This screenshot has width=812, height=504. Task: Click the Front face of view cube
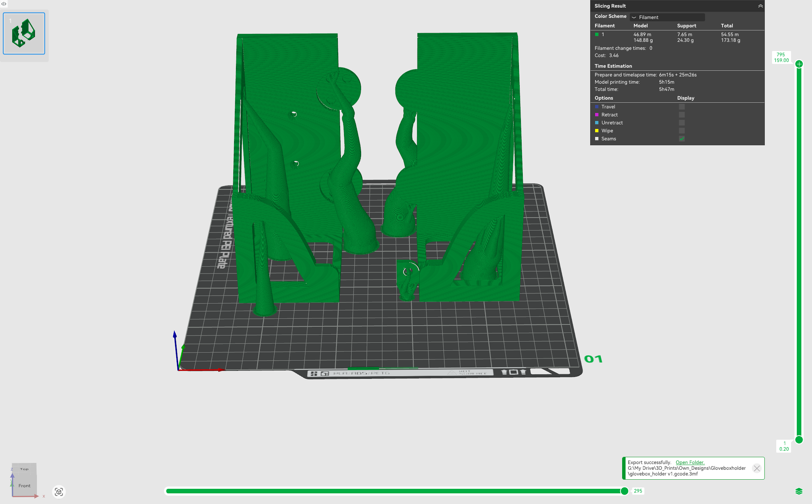(24, 485)
